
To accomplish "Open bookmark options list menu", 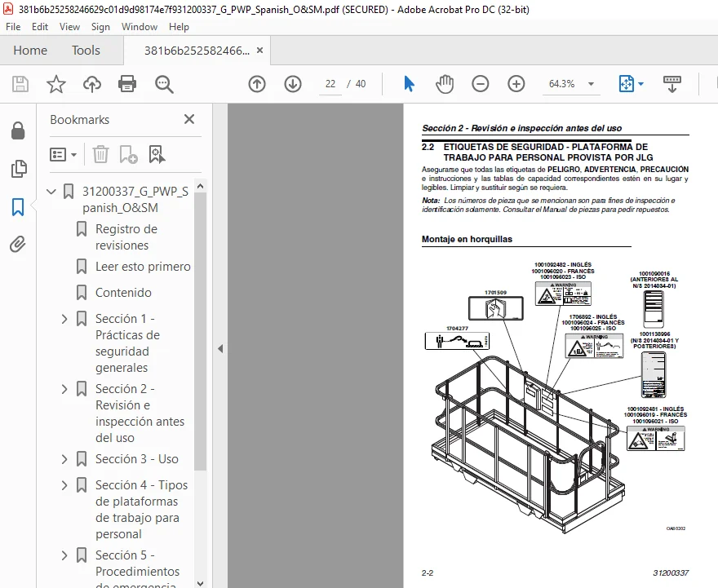I will tap(63, 155).
